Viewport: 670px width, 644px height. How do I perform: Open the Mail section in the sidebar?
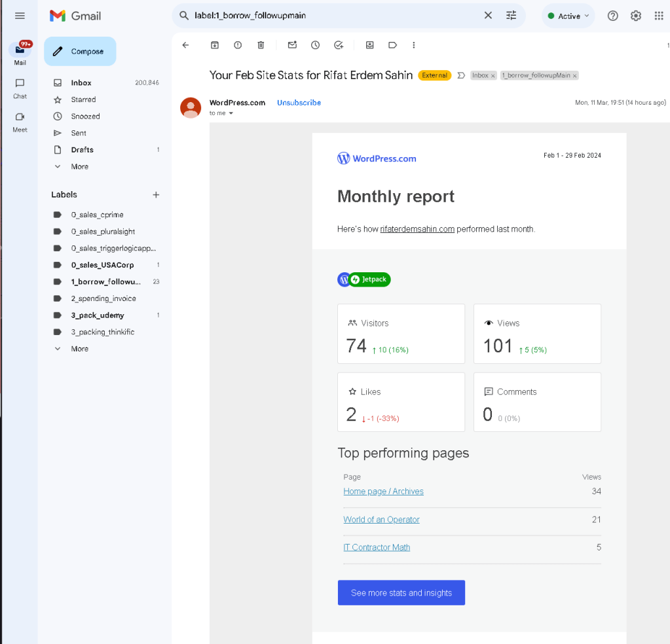coord(20,54)
